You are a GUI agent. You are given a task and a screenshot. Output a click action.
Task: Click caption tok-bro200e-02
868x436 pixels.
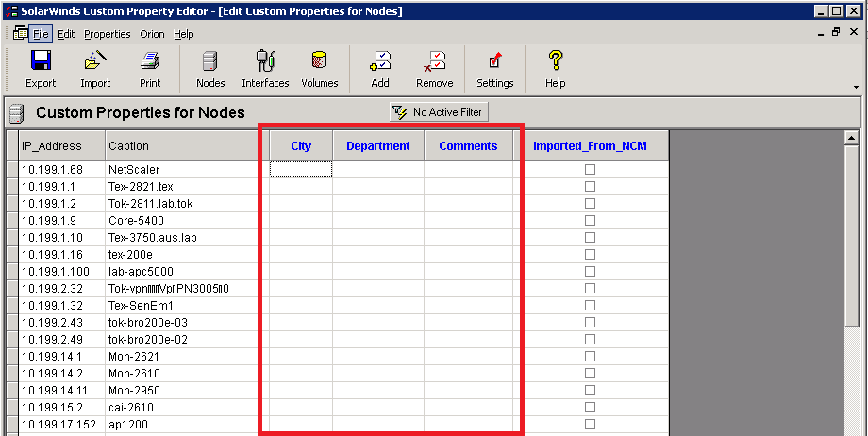click(148, 340)
